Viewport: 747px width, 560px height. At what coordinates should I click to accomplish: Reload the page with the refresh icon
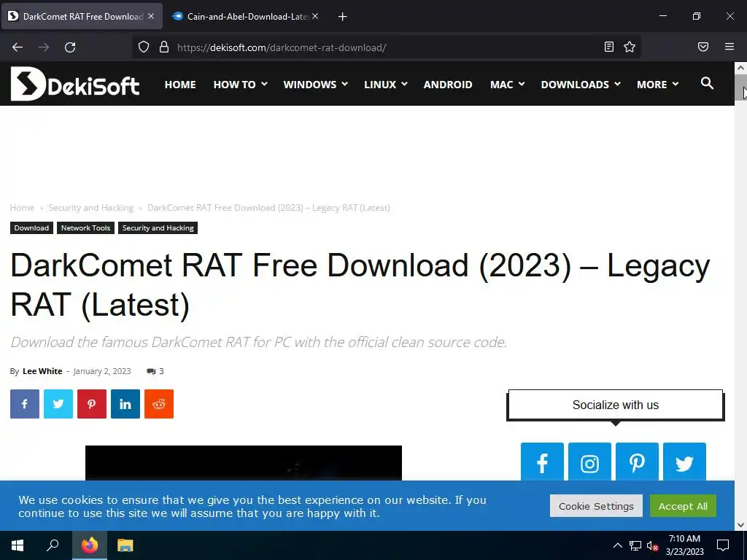pos(70,47)
